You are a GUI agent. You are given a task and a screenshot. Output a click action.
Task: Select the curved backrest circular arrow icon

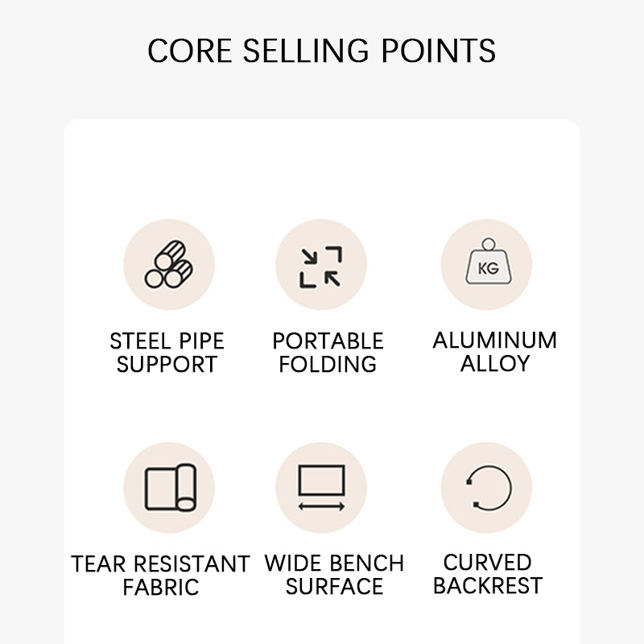point(487,487)
